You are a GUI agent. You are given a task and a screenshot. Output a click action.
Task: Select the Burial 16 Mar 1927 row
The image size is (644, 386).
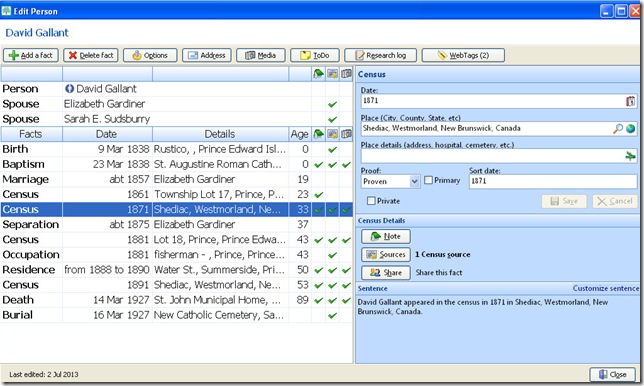(177, 315)
